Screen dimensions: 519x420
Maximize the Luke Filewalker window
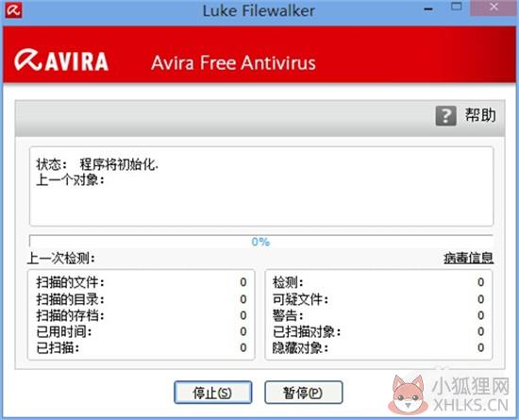tap(457, 7)
